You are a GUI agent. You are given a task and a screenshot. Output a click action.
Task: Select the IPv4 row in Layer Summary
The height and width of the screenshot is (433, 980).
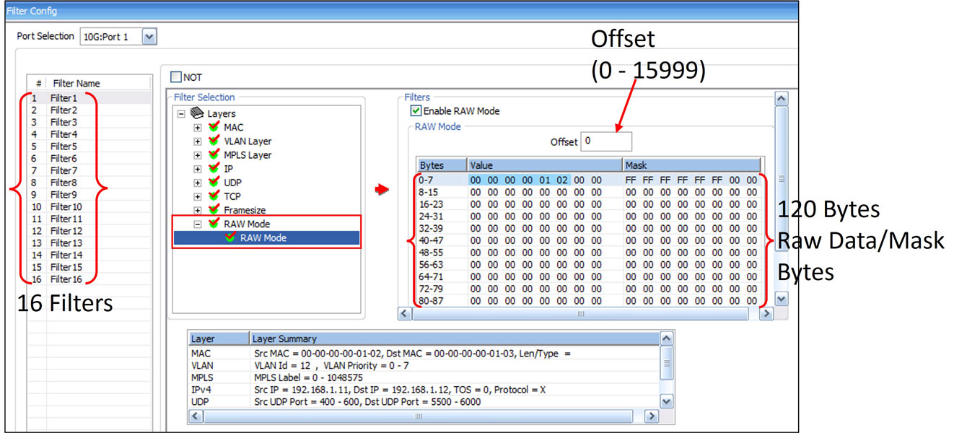pyautogui.click(x=424, y=390)
